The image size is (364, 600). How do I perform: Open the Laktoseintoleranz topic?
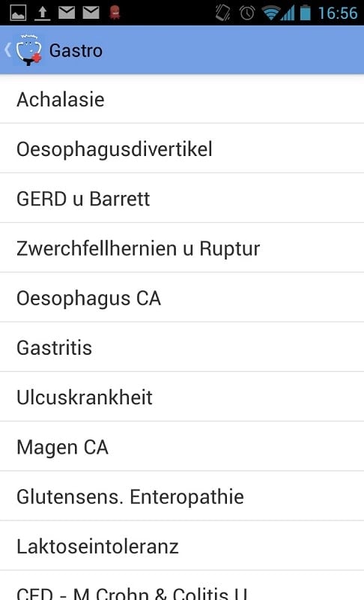click(x=182, y=546)
